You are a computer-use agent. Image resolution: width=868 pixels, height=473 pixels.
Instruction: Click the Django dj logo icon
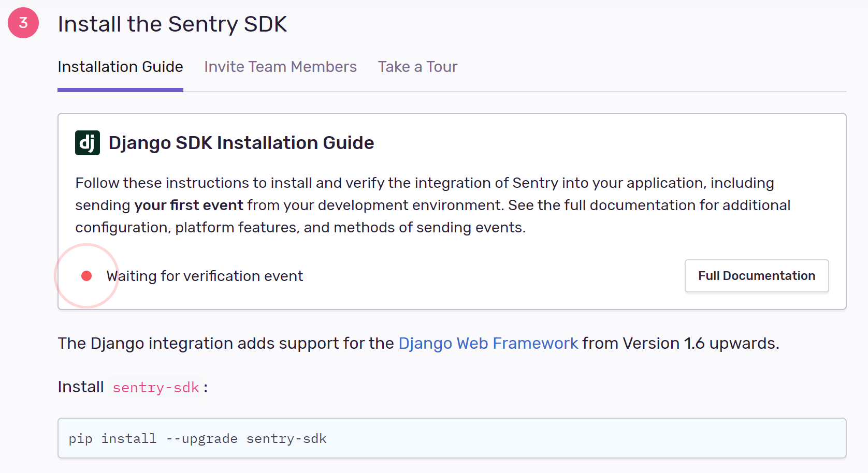(x=87, y=143)
